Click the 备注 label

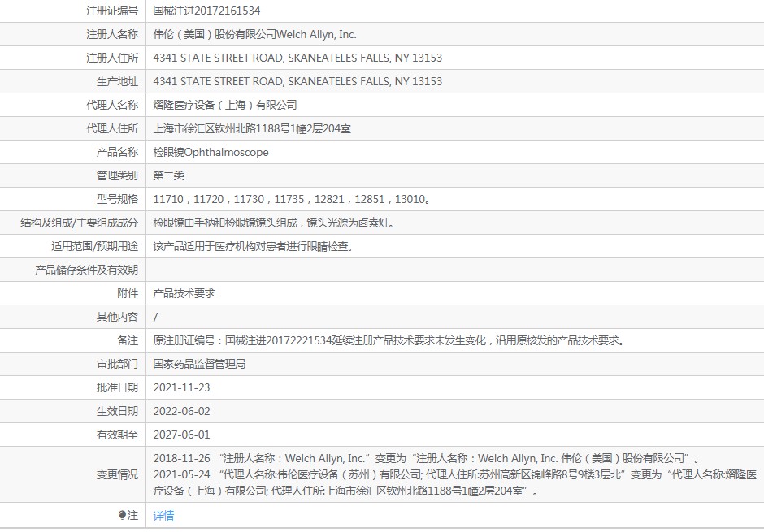coord(128,340)
